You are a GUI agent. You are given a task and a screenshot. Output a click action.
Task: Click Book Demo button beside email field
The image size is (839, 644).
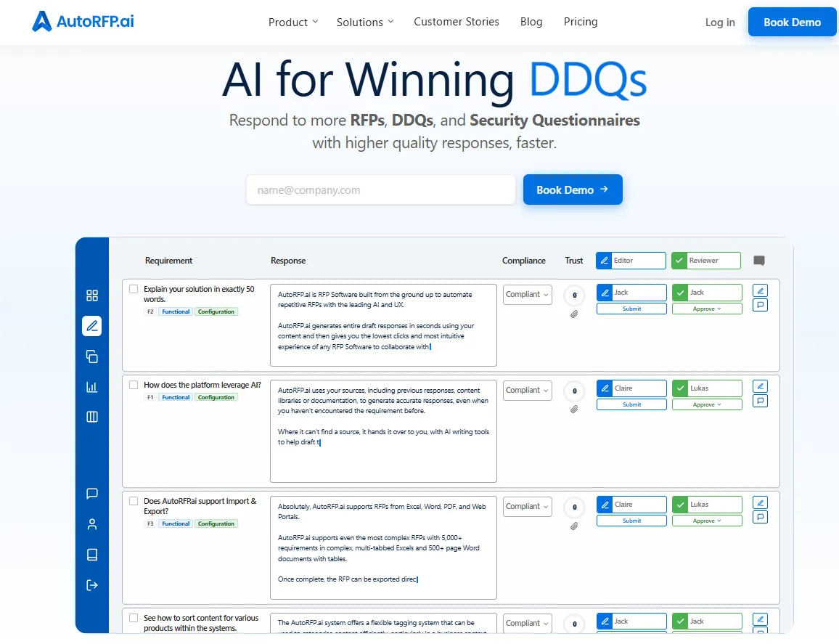pos(573,189)
